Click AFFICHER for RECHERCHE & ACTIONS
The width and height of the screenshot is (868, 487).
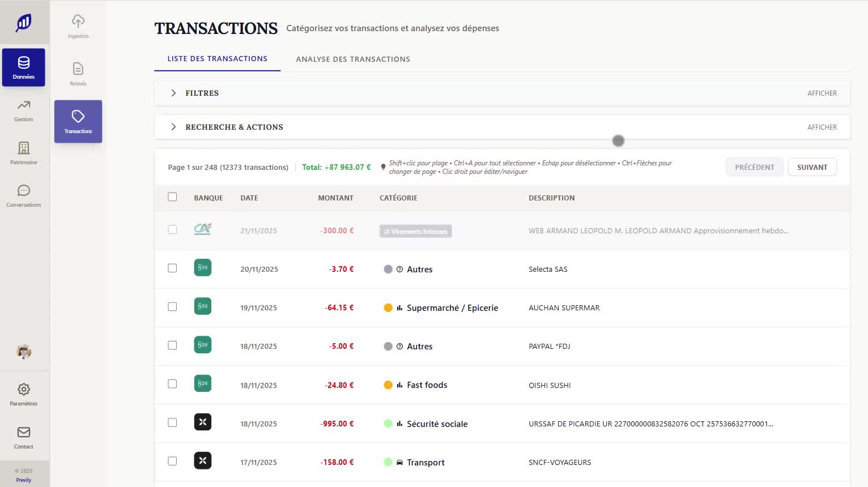822,127
